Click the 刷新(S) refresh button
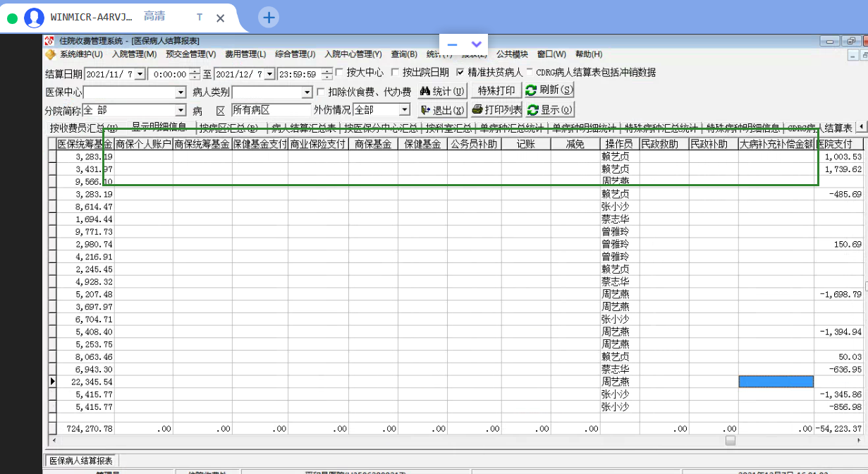This screenshot has width=868, height=474. (x=549, y=90)
